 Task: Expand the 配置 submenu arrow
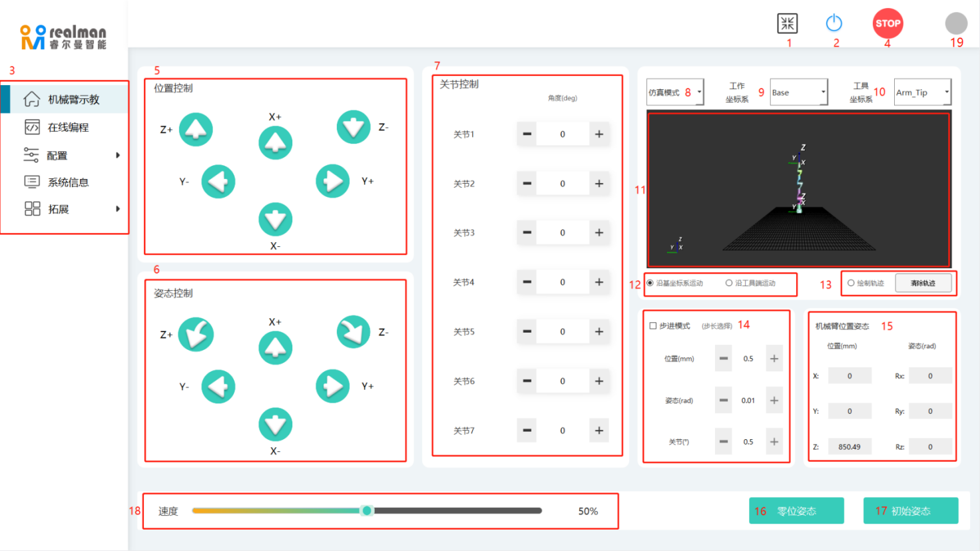tap(118, 155)
